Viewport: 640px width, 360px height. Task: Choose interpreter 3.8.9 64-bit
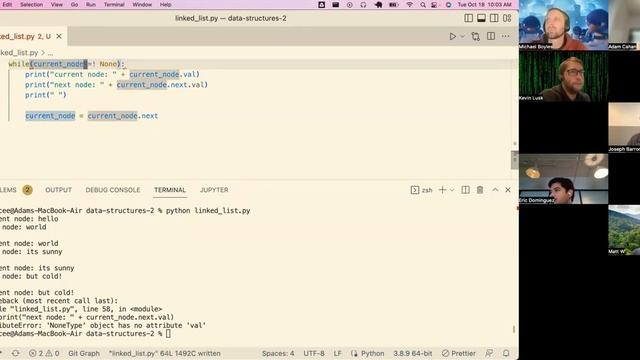[x=412, y=353]
